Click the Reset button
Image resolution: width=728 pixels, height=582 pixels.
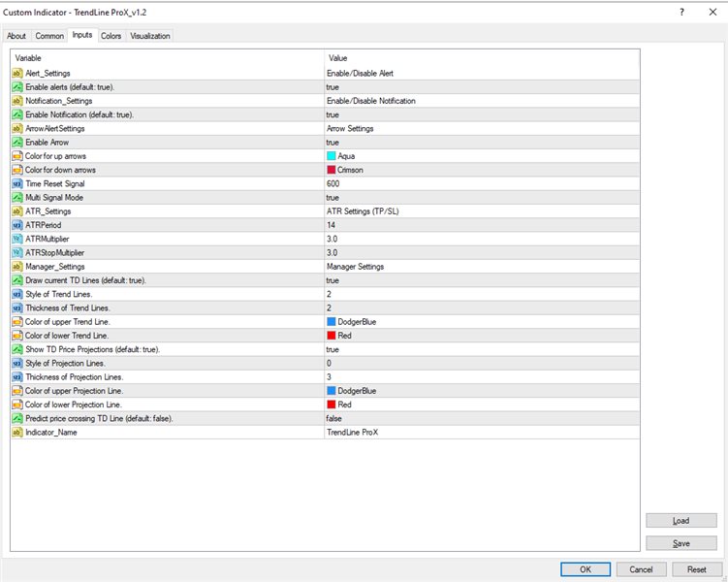click(696, 569)
